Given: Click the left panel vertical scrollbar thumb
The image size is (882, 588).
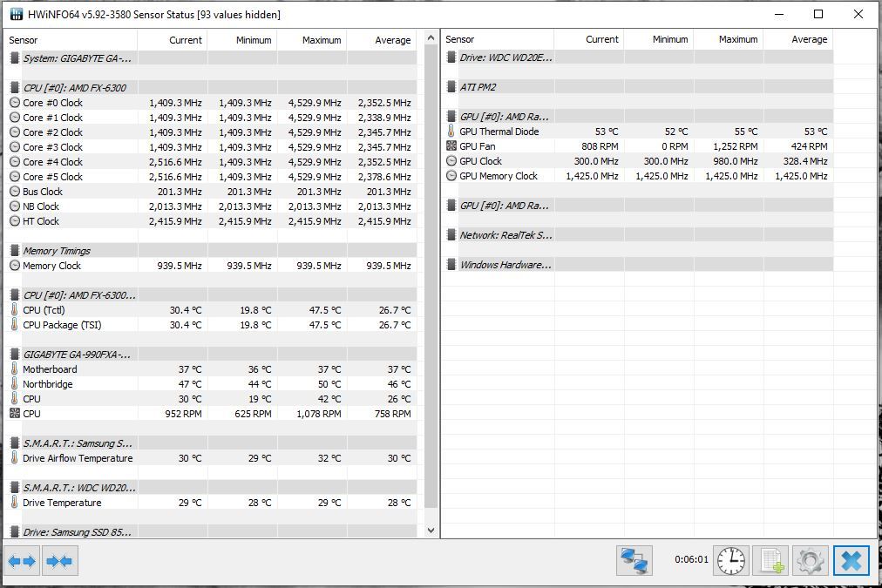Looking at the screenshot, I should (431, 276).
